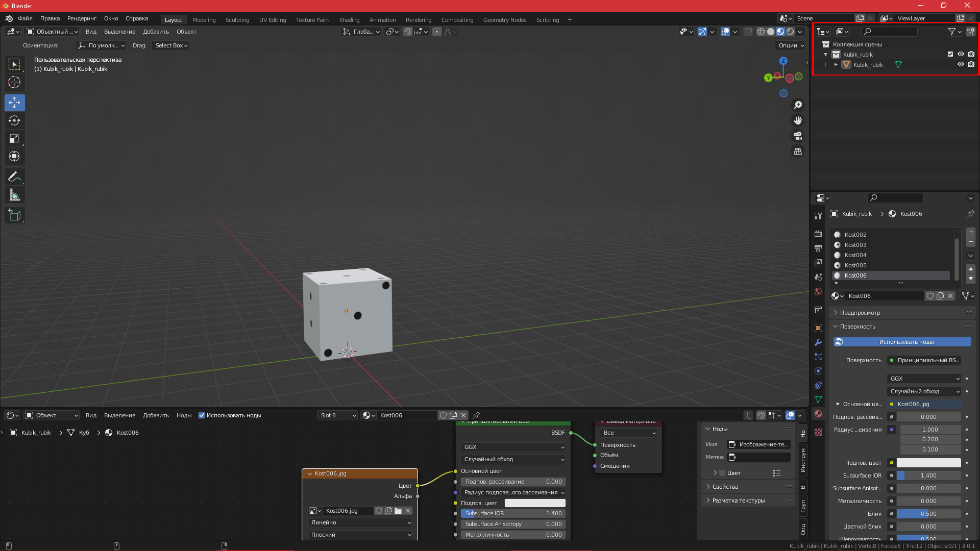Toggle Использовать ноды checkbox in node editor

pos(202,415)
